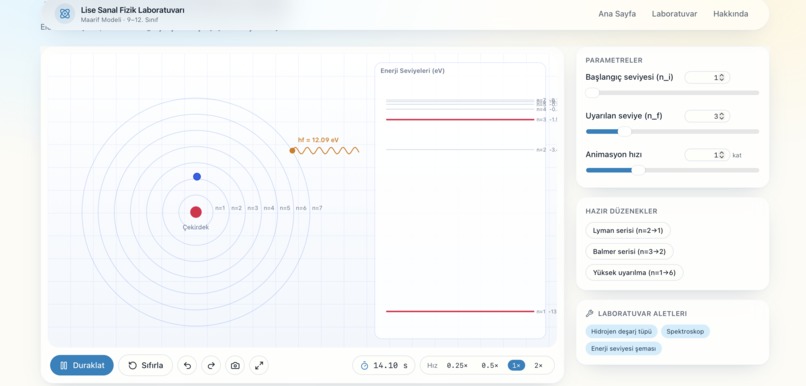Select 1× playback speed
Image resolution: width=806 pixels, height=386 pixels.
click(x=517, y=365)
